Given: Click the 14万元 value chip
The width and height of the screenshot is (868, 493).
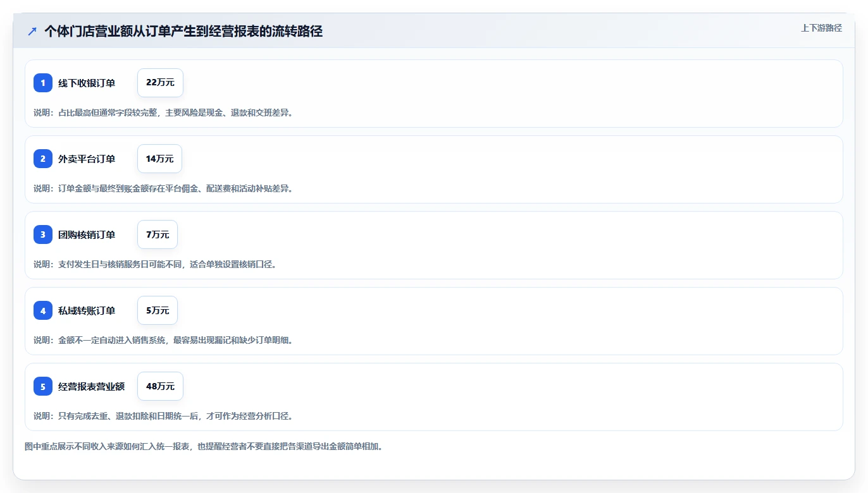Looking at the screenshot, I should [x=159, y=159].
